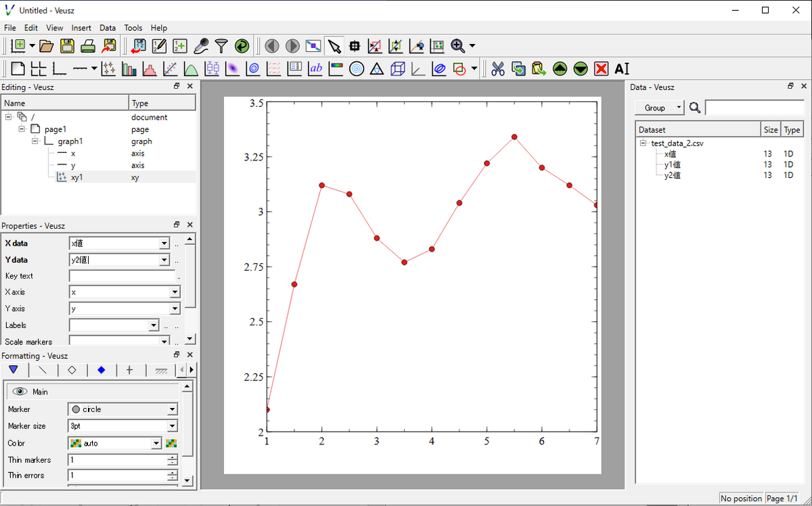
Task: Open the File menu
Action: [x=10, y=28]
